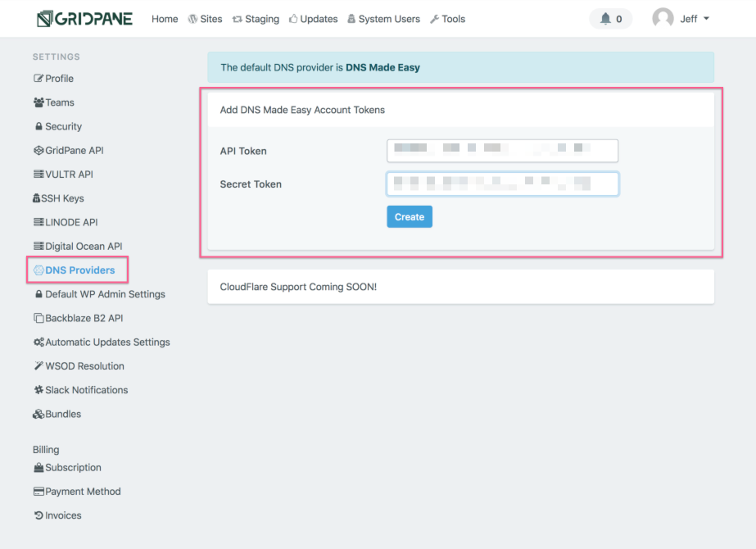
Task: Open Slack Notifications settings
Action: click(86, 390)
